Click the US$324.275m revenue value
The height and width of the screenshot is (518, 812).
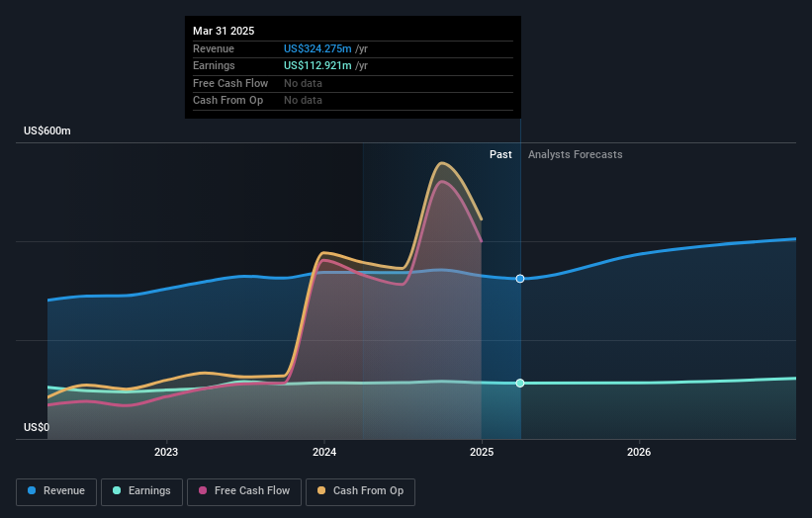pos(317,48)
